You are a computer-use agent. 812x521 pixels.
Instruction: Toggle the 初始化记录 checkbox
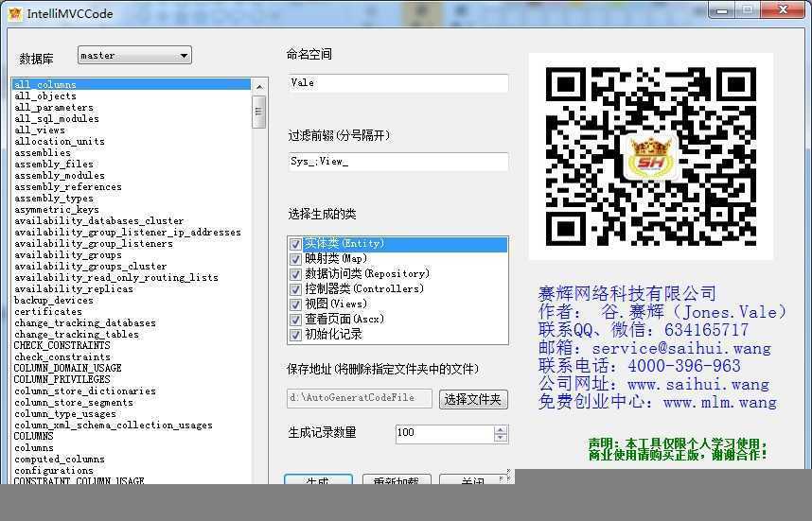295,335
